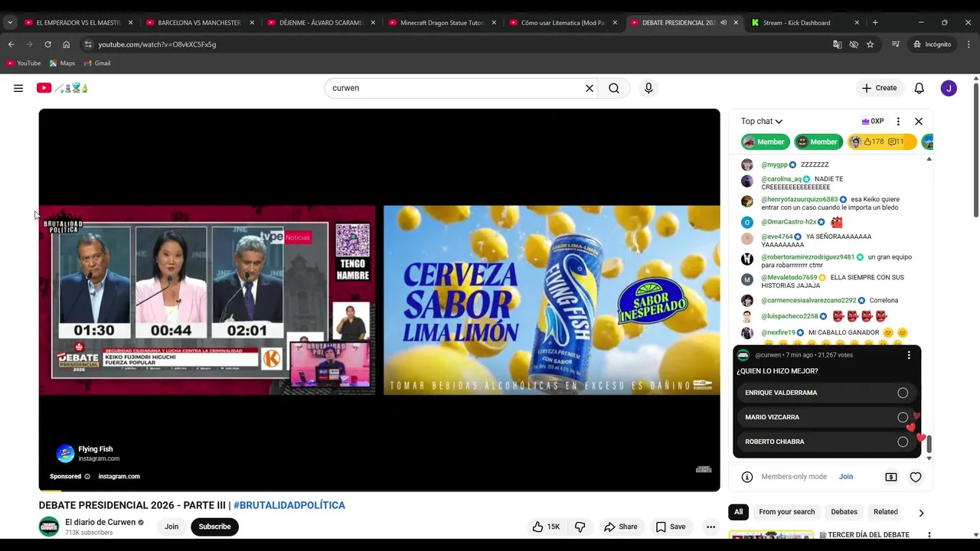Switch to Cómo usar Litematica tab
This screenshot has height=551, width=980.
564,23
